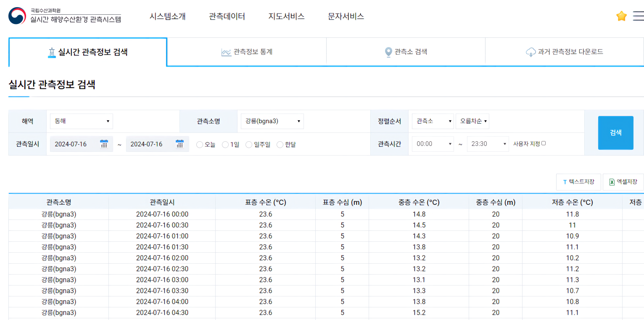This screenshot has height=320, width=644.
Task: Click mid-layer value 13.1 cell
Action: (x=419, y=280)
